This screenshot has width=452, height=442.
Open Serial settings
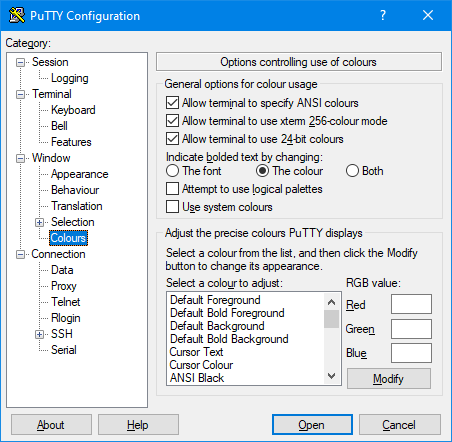tap(64, 350)
